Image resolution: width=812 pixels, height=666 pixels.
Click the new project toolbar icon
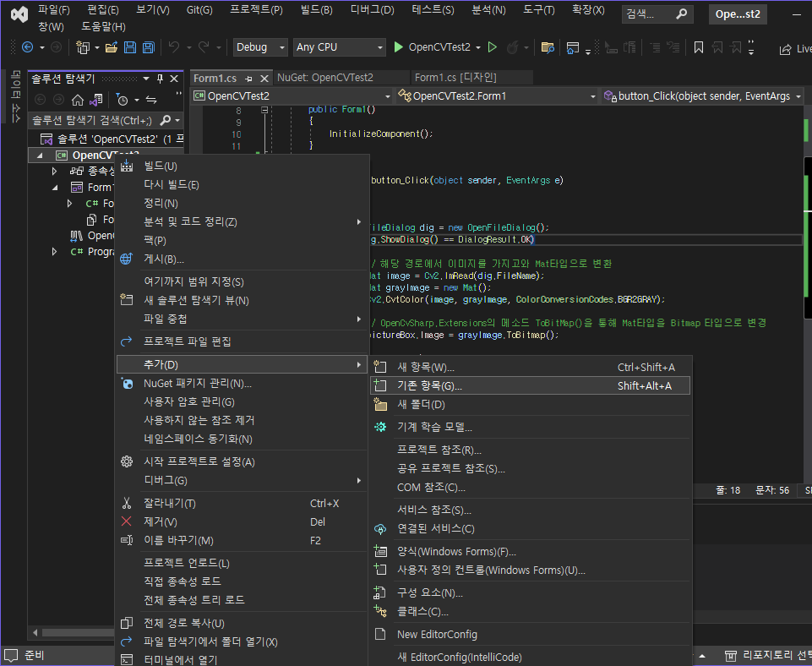82,47
